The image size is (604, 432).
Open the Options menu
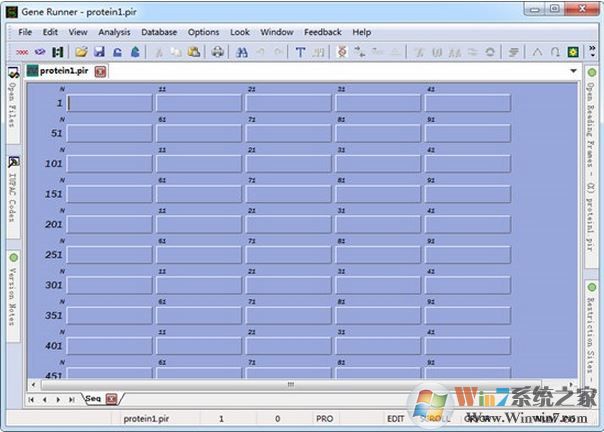tap(203, 32)
